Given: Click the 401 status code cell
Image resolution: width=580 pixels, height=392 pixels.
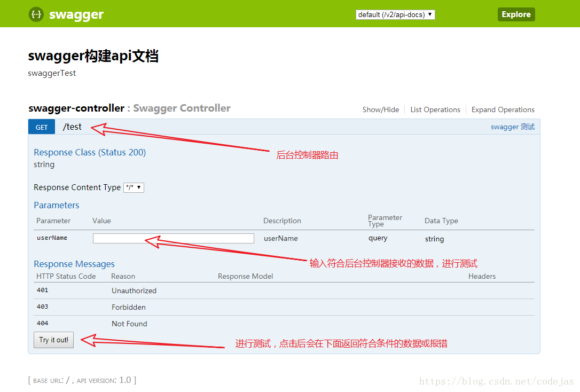Looking at the screenshot, I should (x=43, y=291).
